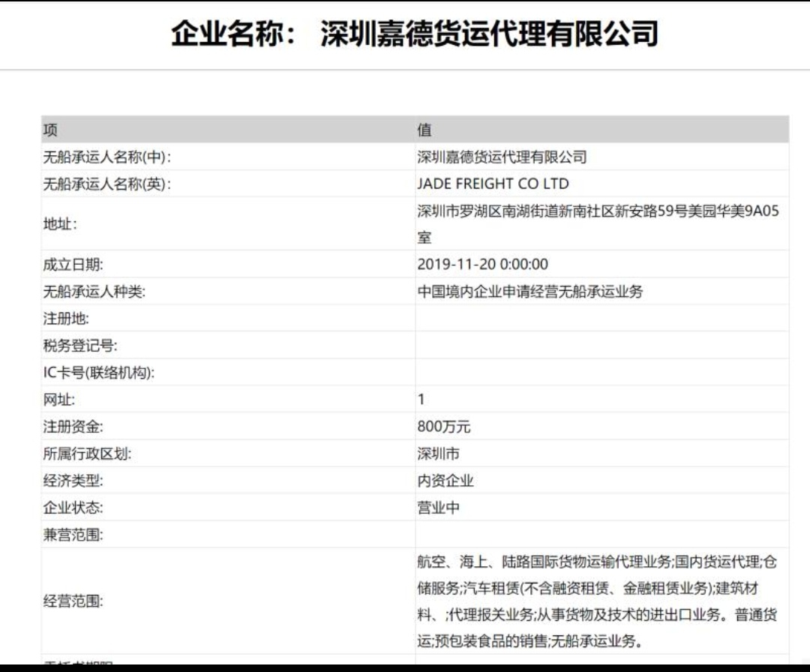Click the 经营范围: label
810x672 pixels.
click(x=73, y=601)
